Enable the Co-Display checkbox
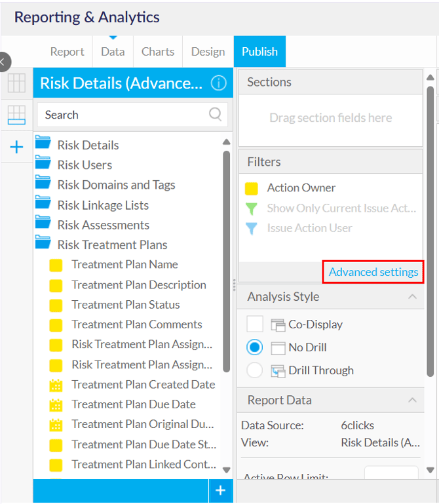Viewport: 439px width, 504px height. [x=255, y=324]
